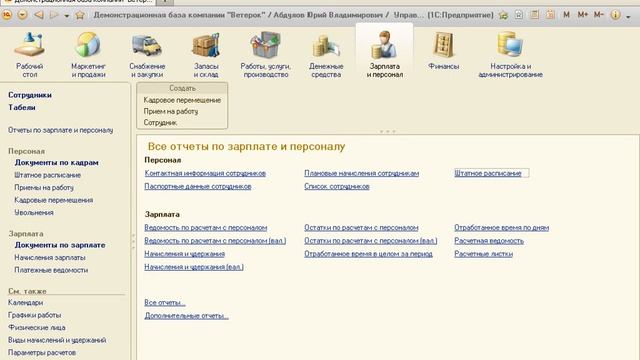Open the info help icon
The height and width of the screenshot is (360, 640).
pyautogui.click(x=616, y=15)
